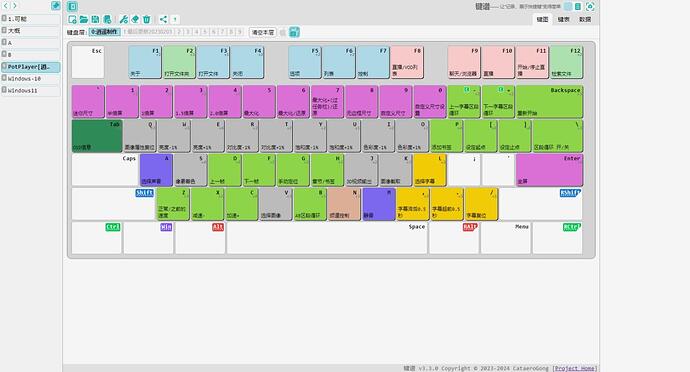The width and height of the screenshot is (690, 372).
Task: Toggle the RShift modifier key
Action: coord(570,193)
